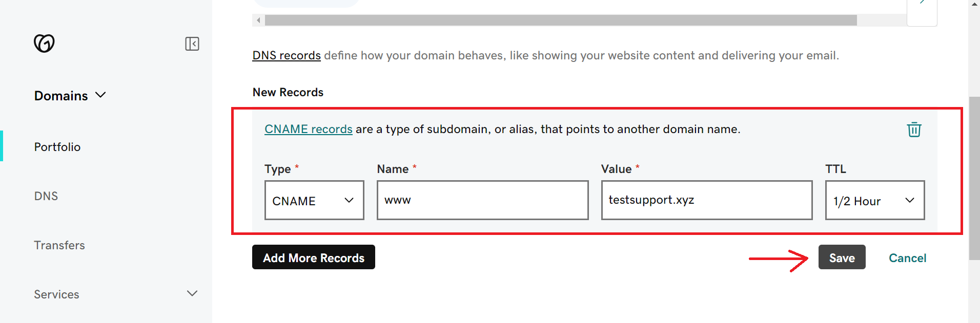Cancel the new record changes
980x323 pixels.
point(907,258)
